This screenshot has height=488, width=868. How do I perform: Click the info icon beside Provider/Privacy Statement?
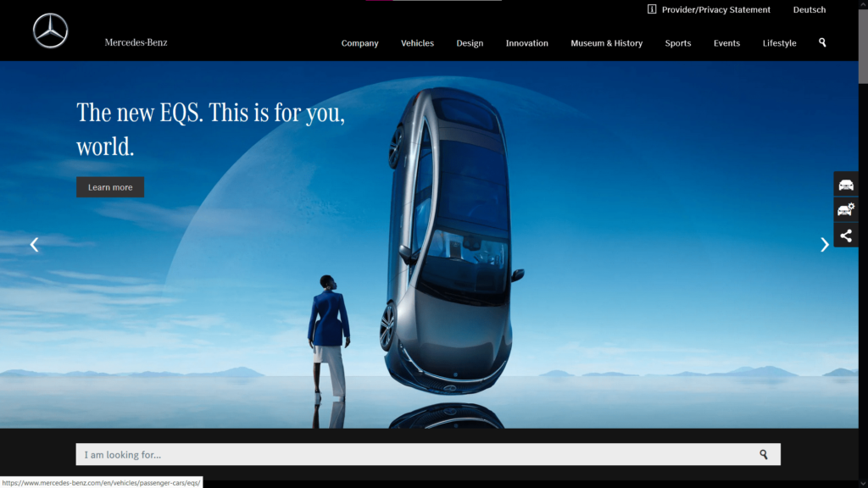tap(652, 9)
